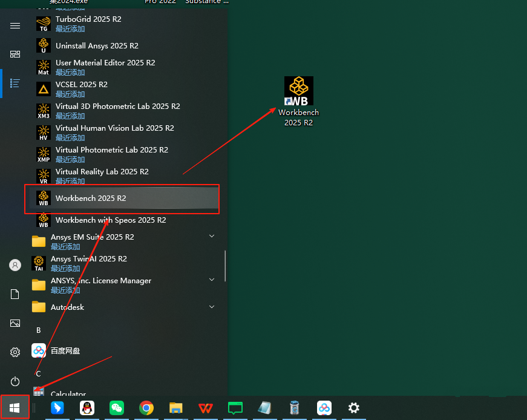The image size is (527, 420).
Task: Start VCSEL 2025 R2 app
Action: 81,85
